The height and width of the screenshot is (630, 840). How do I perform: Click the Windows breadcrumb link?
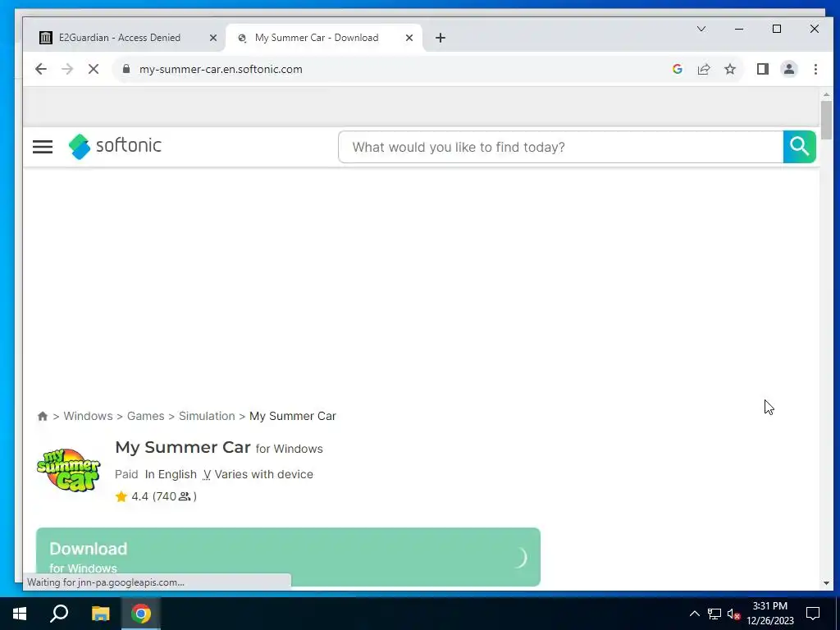pyautogui.click(x=88, y=416)
